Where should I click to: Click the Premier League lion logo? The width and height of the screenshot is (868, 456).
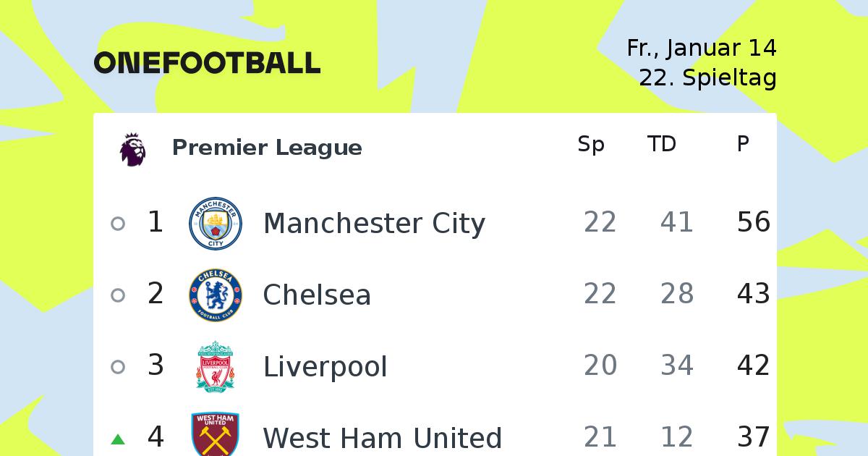133,150
